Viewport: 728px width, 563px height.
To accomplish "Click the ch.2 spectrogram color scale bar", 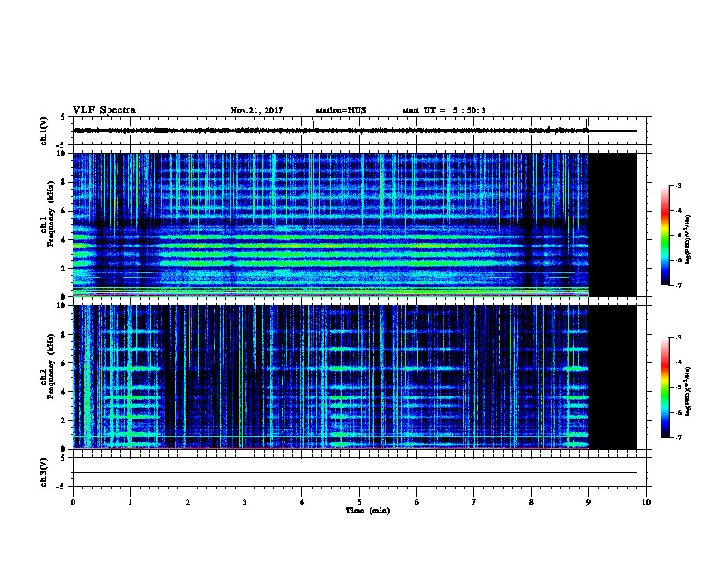I will coord(665,387).
